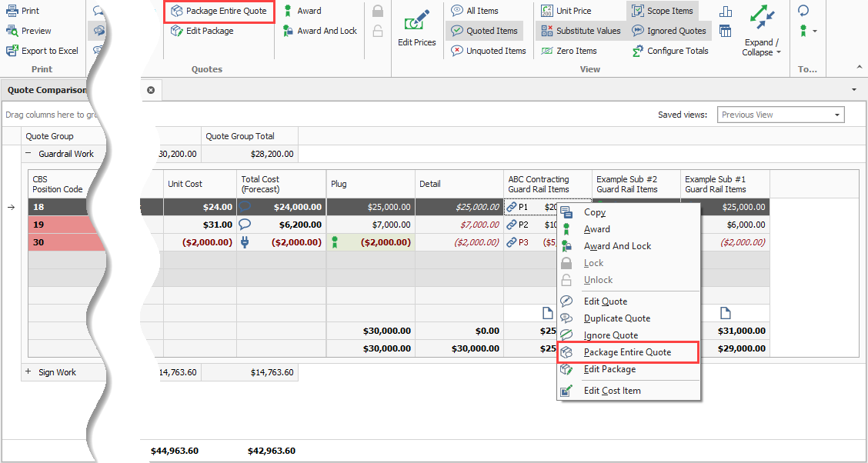Viewport: 868px width, 463px height.
Task: Click the document icon under Example Sub #1
Action: pos(725,313)
